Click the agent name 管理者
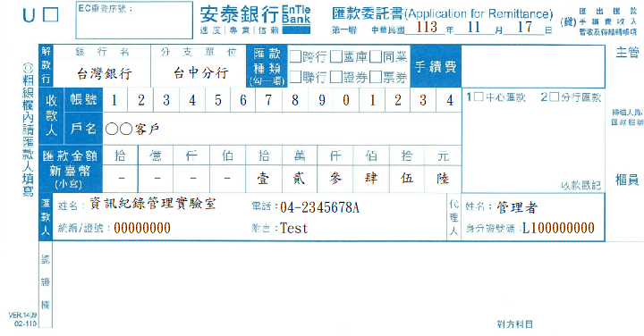644x336 pixels. (x=517, y=207)
